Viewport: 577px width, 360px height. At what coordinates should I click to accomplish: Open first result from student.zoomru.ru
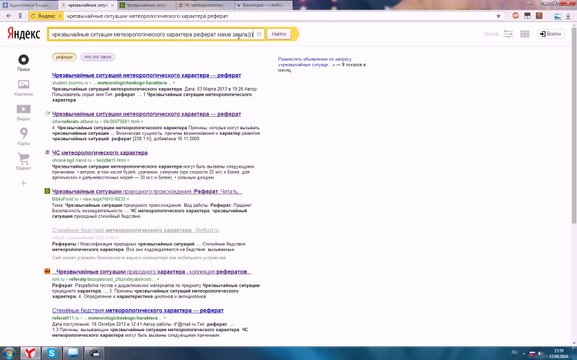click(146, 75)
